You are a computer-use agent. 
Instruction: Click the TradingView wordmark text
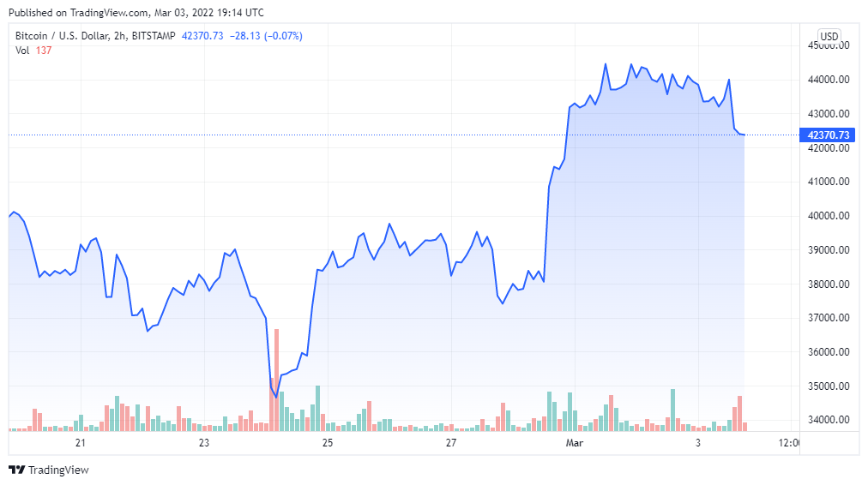pos(58,470)
